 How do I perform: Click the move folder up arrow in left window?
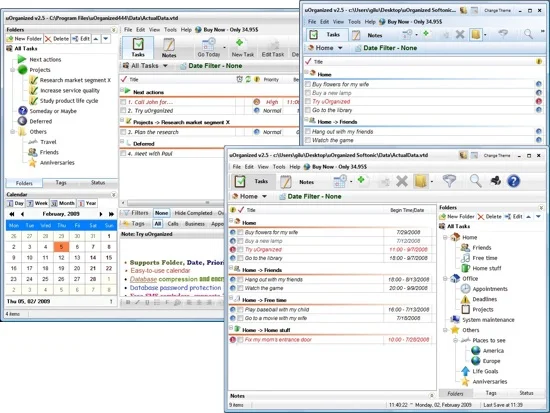point(96,39)
